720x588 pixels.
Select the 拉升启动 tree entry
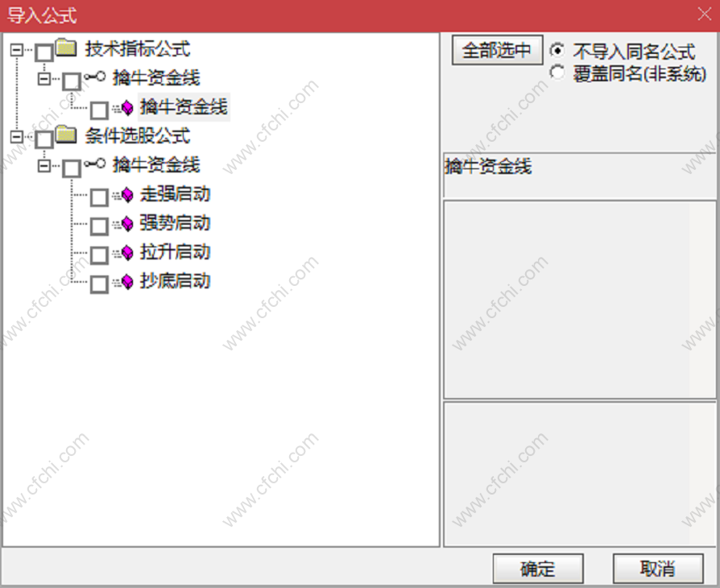(175, 252)
